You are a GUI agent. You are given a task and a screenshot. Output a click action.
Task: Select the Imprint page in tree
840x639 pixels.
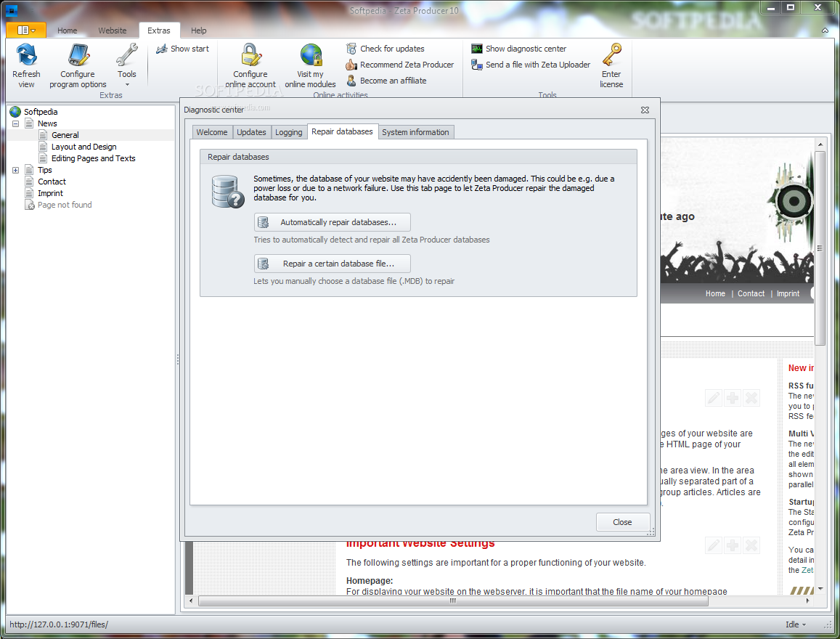click(x=50, y=193)
